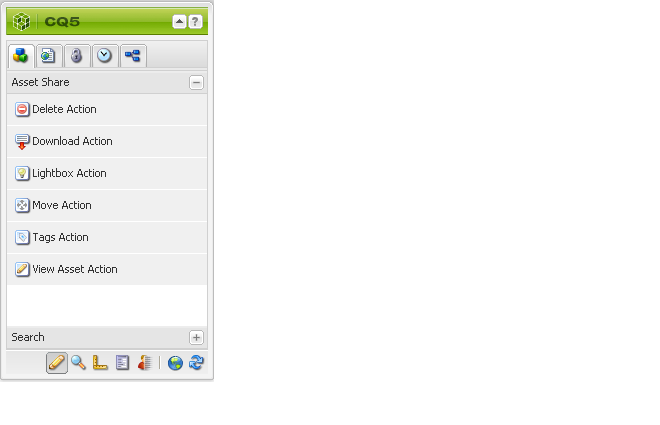Select the Components tab with colored cubes
660x425 pixels.
pyautogui.click(x=21, y=56)
